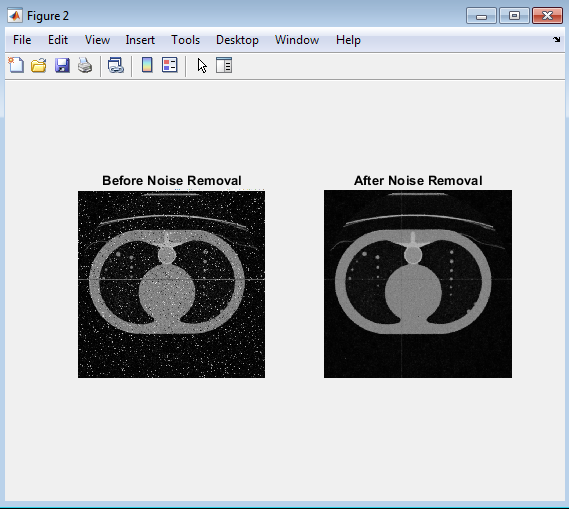Open a file with the folder icon
569x509 pixels.
pyautogui.click(x=39, y=65)
